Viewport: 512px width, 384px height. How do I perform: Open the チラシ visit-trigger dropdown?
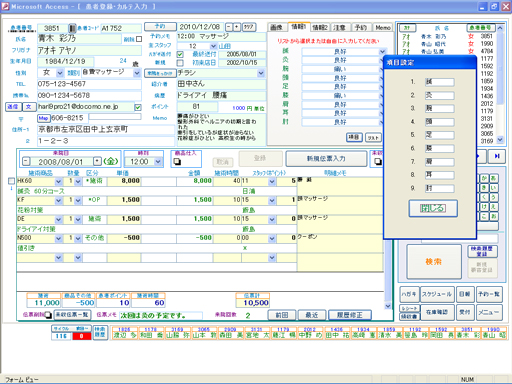coord(261,73)
